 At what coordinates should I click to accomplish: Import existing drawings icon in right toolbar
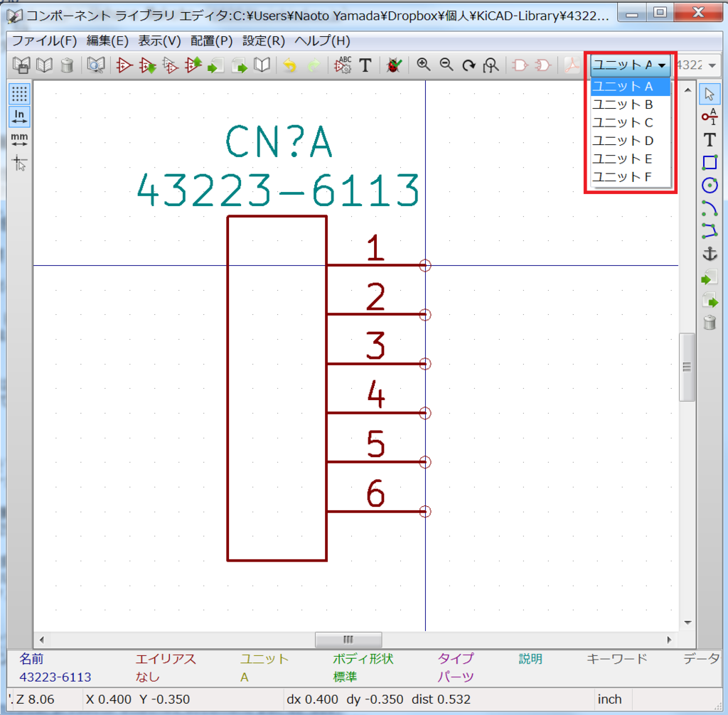coord(709,278)
